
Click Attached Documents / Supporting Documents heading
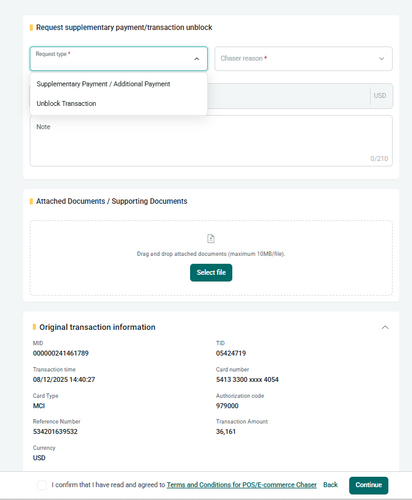pos(112,201)
